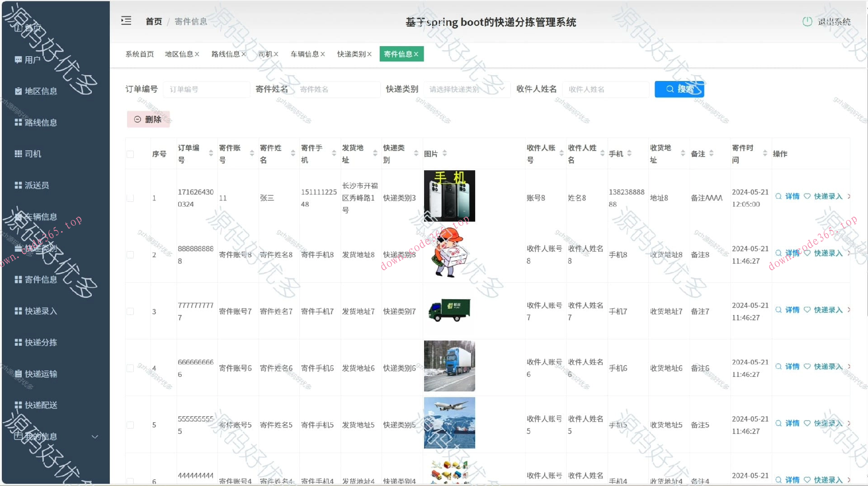Check the select-all checkbox in table header

[131, 154]
